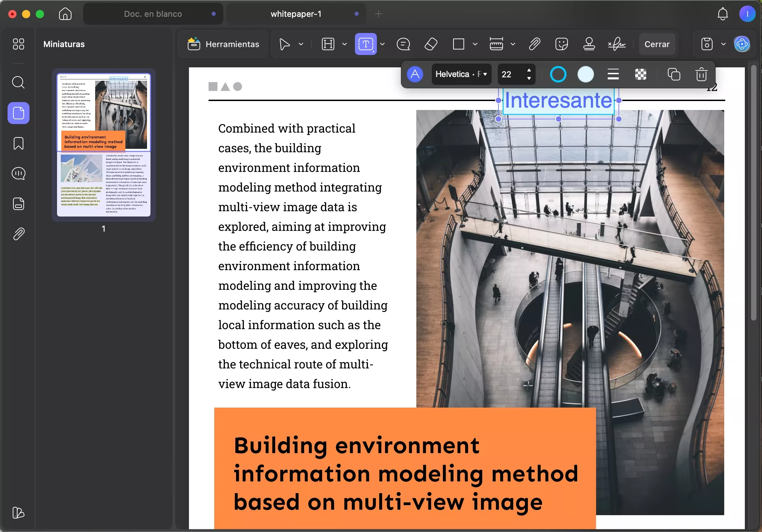Increase font size with stepper arrows

(529, 70)
